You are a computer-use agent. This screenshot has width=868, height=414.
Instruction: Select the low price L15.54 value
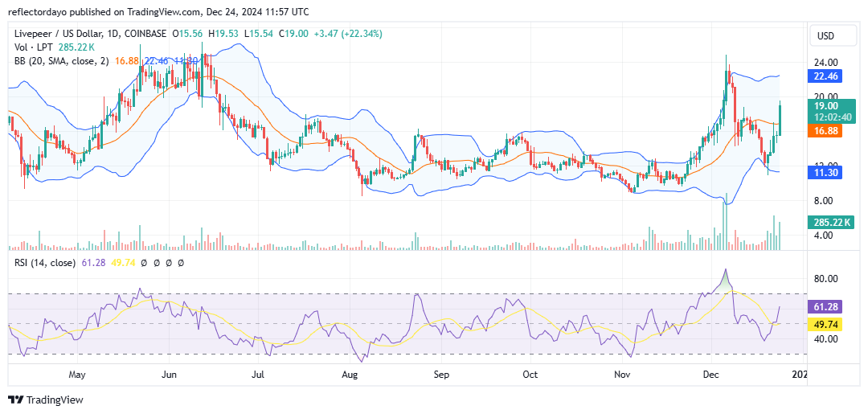click(x=259, y=34)
